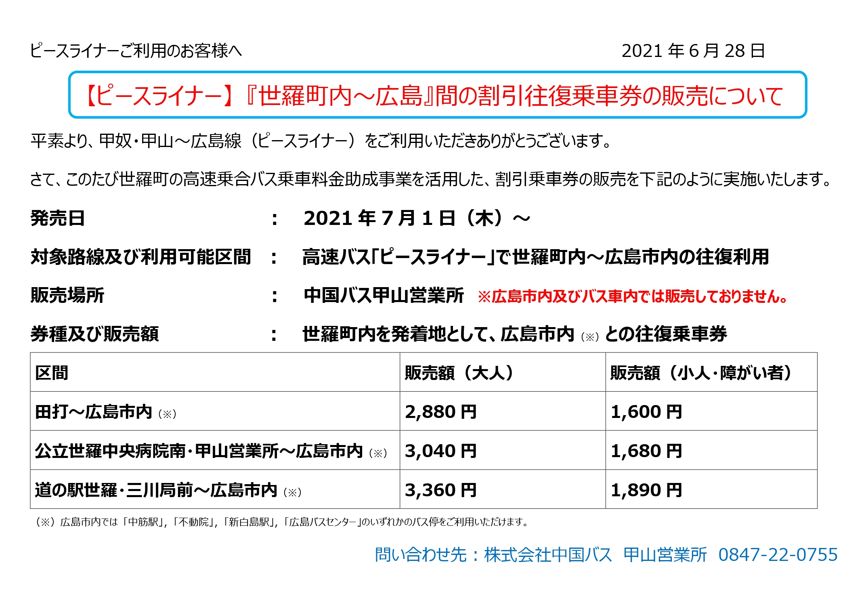The height and width of the screenshot is (613, 868).
Task: Click the 2,880円 adult price
Action: [441, 412]
